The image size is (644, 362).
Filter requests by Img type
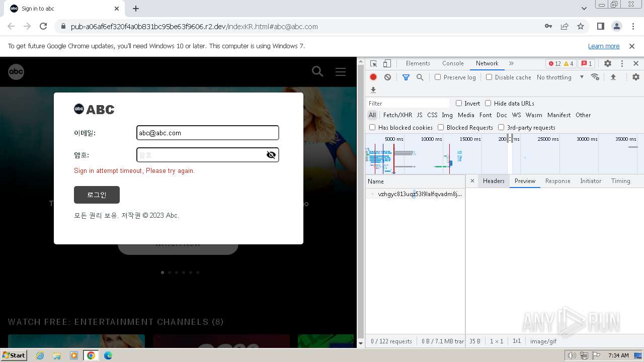[447, 115]
